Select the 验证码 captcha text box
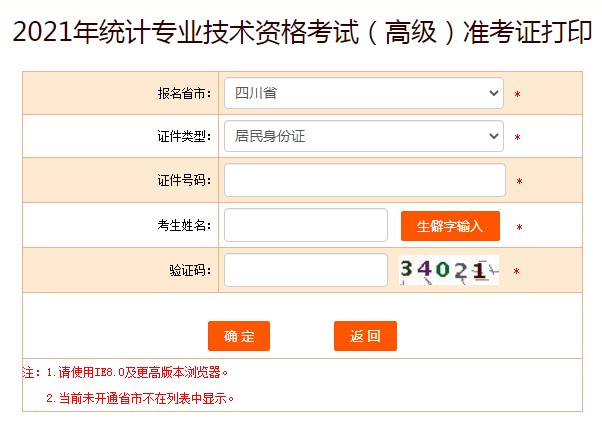Image resolution: width=602 pixels, height=429 pixels. (305, 270)
